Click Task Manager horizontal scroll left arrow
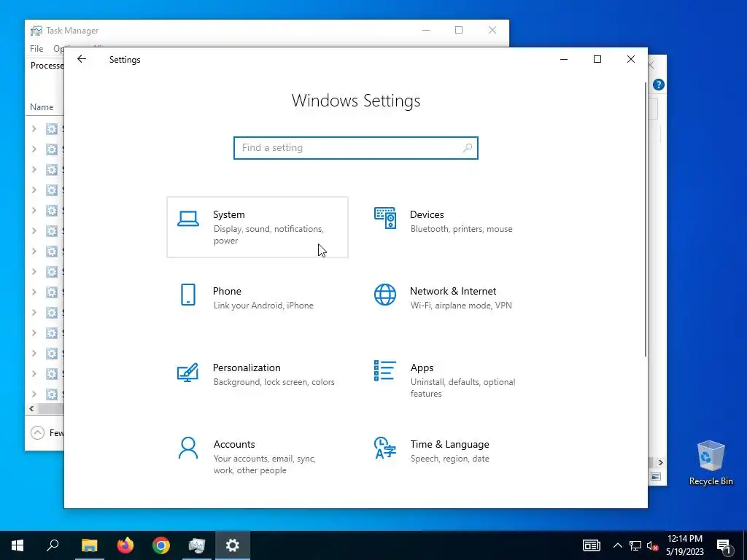Screen dimensions: 747x560 [x=31, y=408]
